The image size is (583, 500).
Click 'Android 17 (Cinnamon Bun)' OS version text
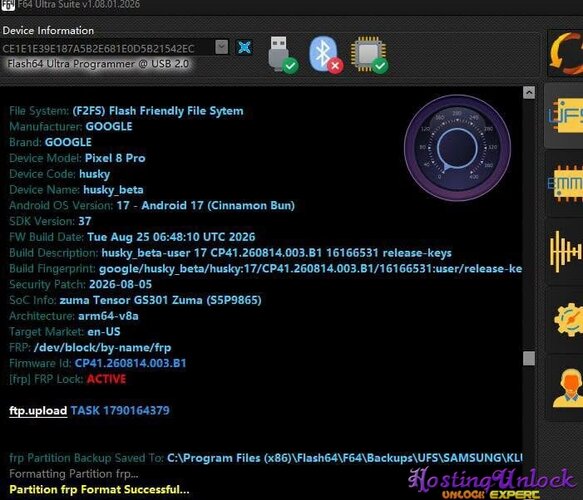218,206
